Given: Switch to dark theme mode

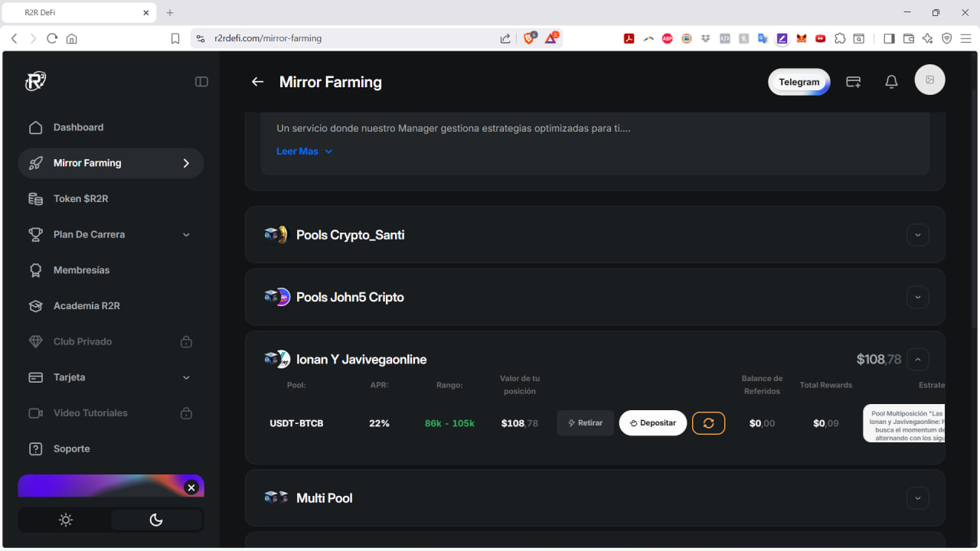Looking at the screenshot, I should coord(156,520).
